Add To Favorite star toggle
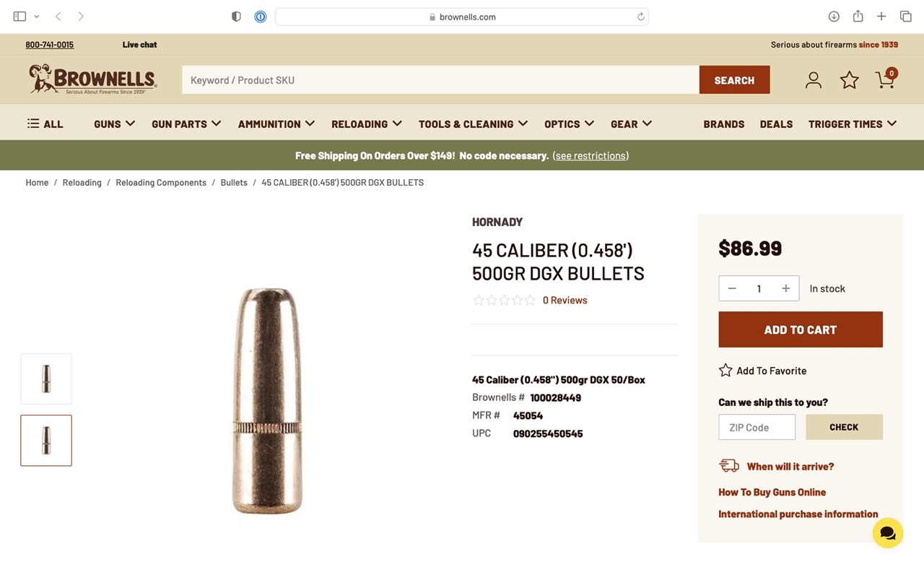Screen dimensions: 924x578 [x=725, y=370]
